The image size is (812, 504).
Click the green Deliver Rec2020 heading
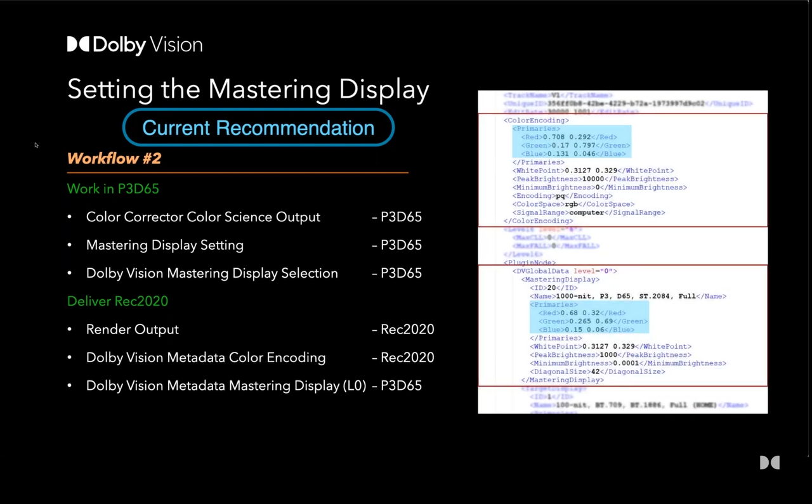click(x=117, y=301)
